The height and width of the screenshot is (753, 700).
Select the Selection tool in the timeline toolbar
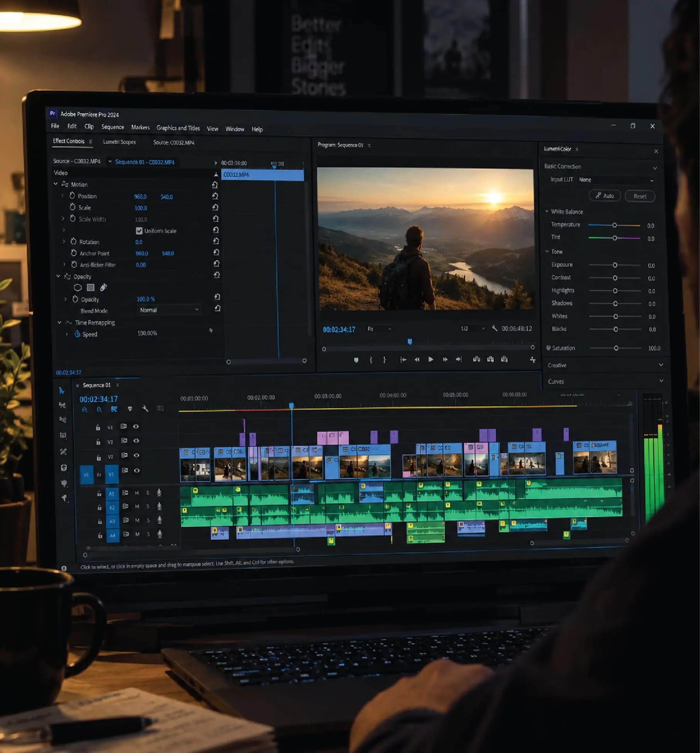click(61, 391)
